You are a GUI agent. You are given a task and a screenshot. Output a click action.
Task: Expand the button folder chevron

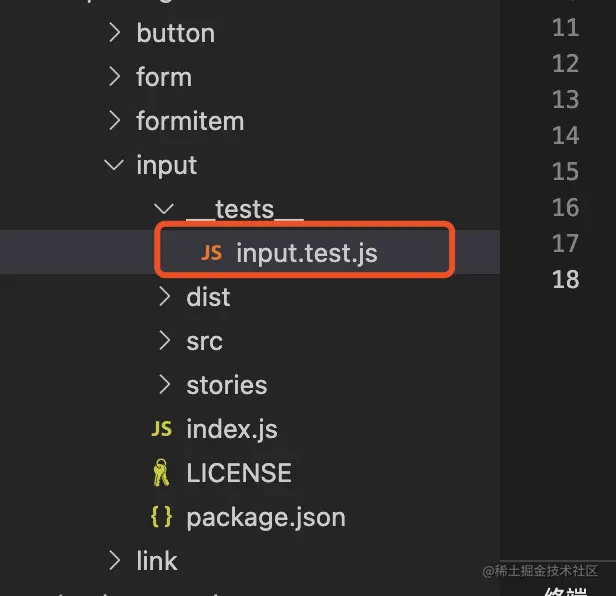pos(114,32)
